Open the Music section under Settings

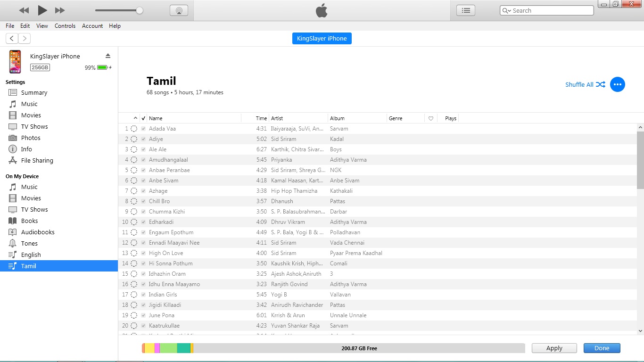[30, 104]
